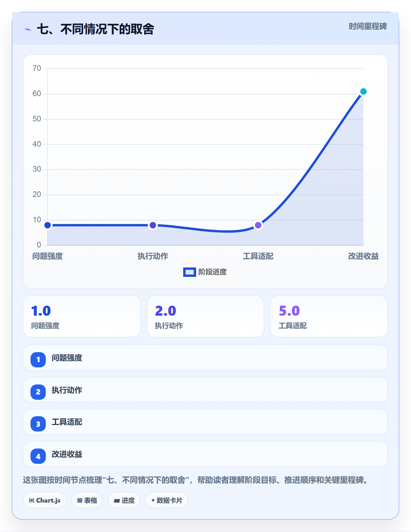This screenshot has width=411, height=532.
Task: Click the 改进收益 x-axis label
Action: click(363, 256)
